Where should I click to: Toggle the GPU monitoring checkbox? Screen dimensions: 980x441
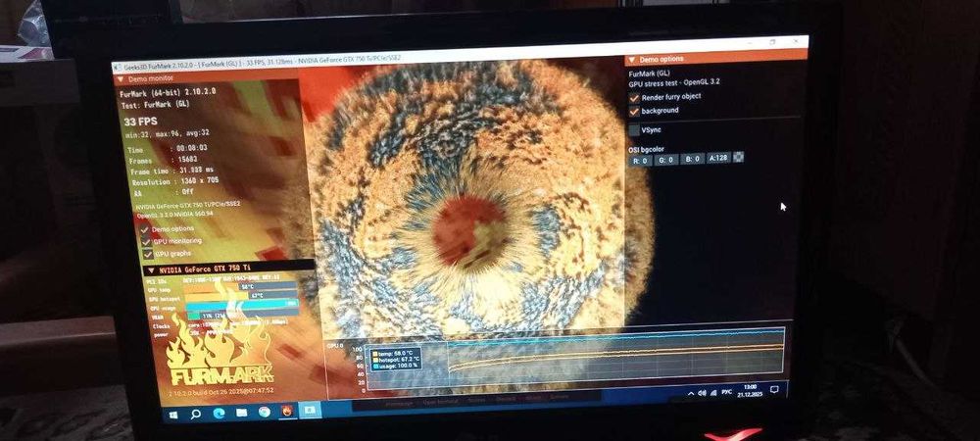pyautogui.click(x=147, y=241)
